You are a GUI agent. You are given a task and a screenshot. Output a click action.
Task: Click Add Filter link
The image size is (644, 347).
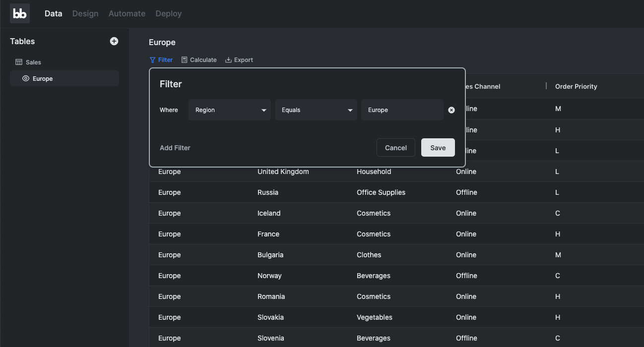(x=175, y=148)
